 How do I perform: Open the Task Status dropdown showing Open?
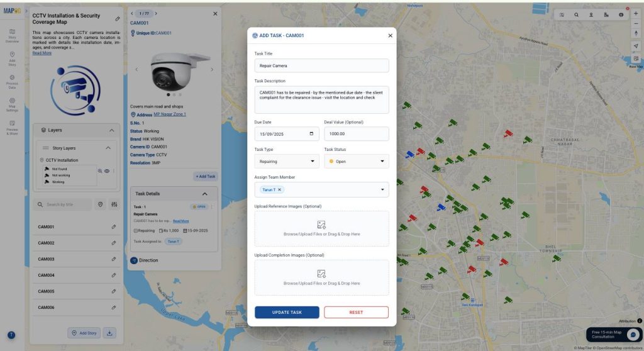356,161
